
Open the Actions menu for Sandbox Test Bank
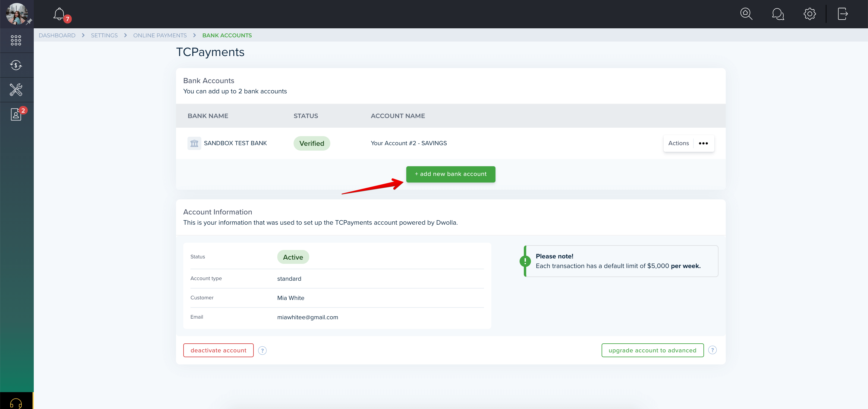pos(678,143)
